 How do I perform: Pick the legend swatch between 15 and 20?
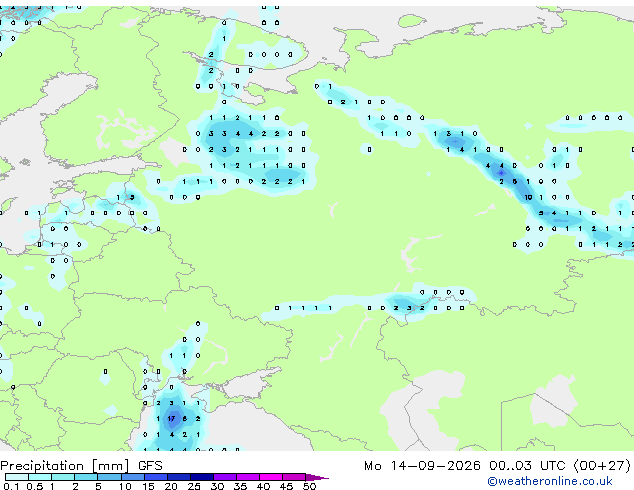point(156,477)
